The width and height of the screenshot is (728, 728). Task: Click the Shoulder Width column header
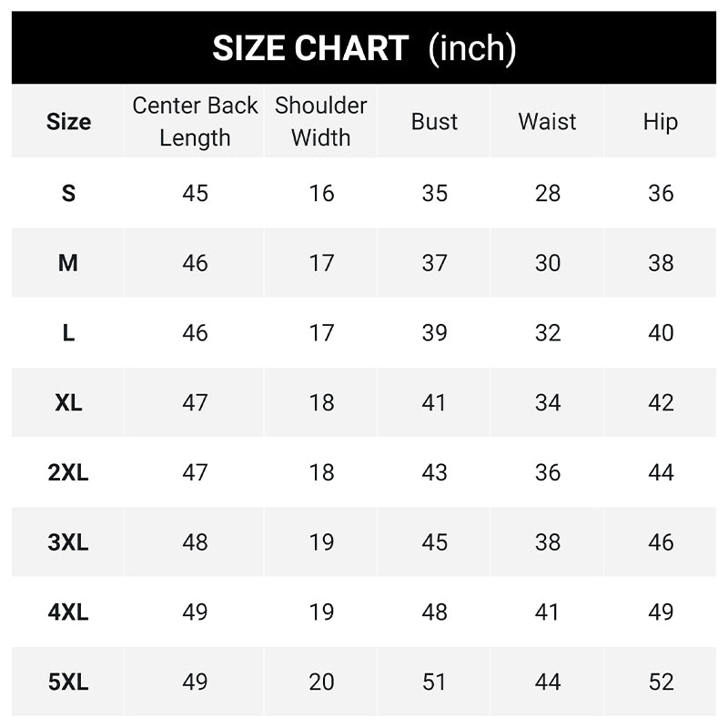[321, 122]
